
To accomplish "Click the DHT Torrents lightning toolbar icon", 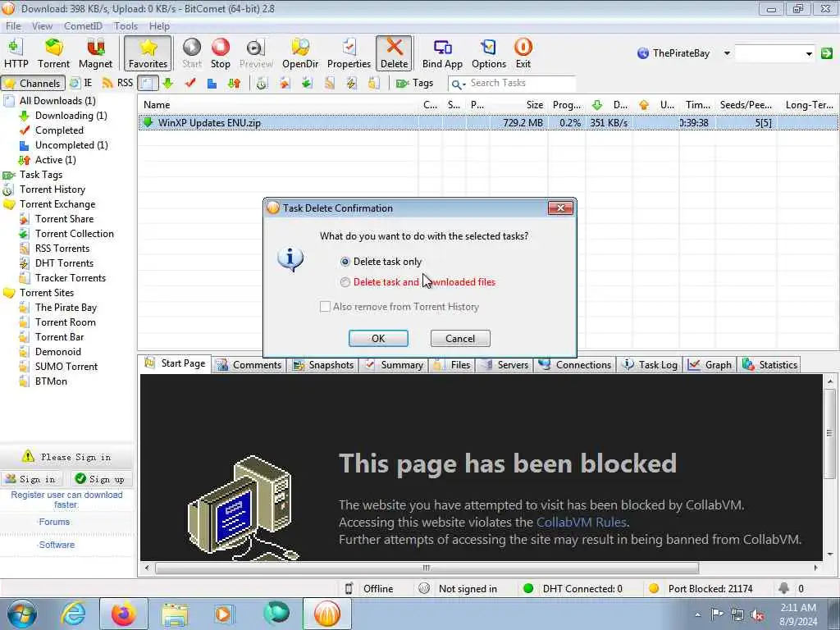I will coord(351,83).
